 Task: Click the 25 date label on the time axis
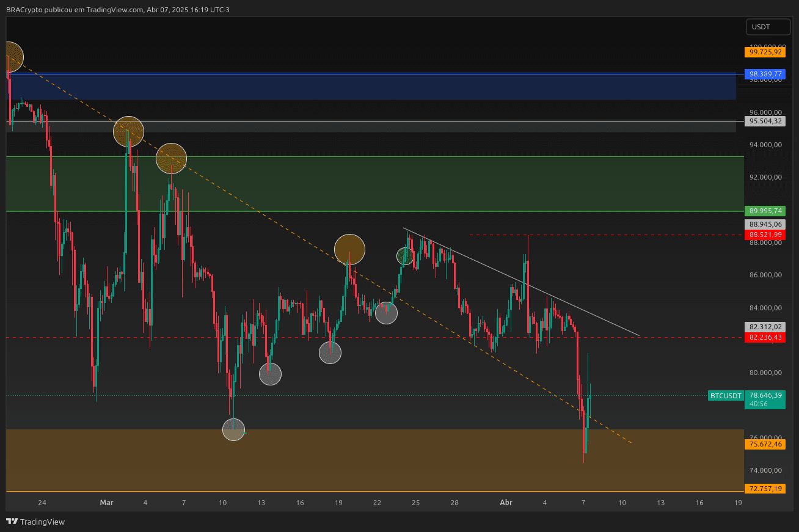415,503
